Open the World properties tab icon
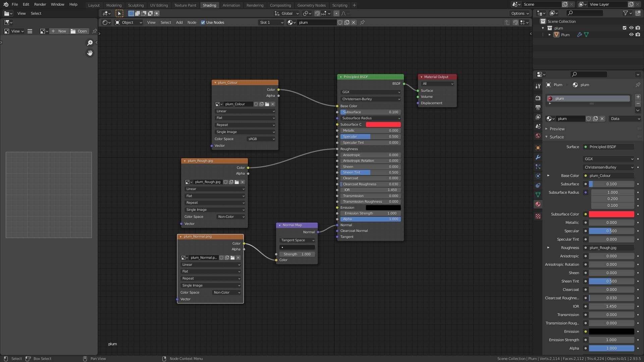The width and height of the screenshot is (644, 362). (538, 136)
